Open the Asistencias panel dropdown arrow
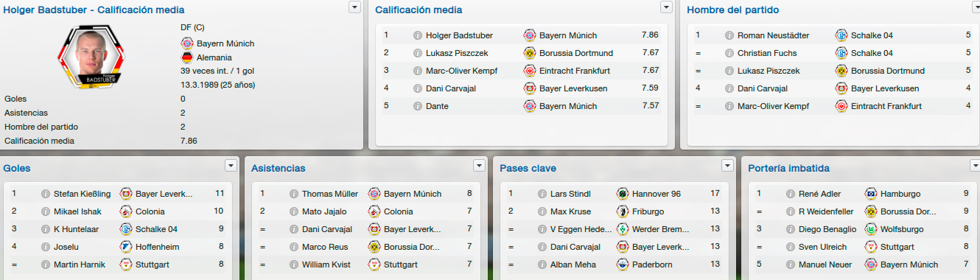The image size is (980, 280). pos(480,165)
